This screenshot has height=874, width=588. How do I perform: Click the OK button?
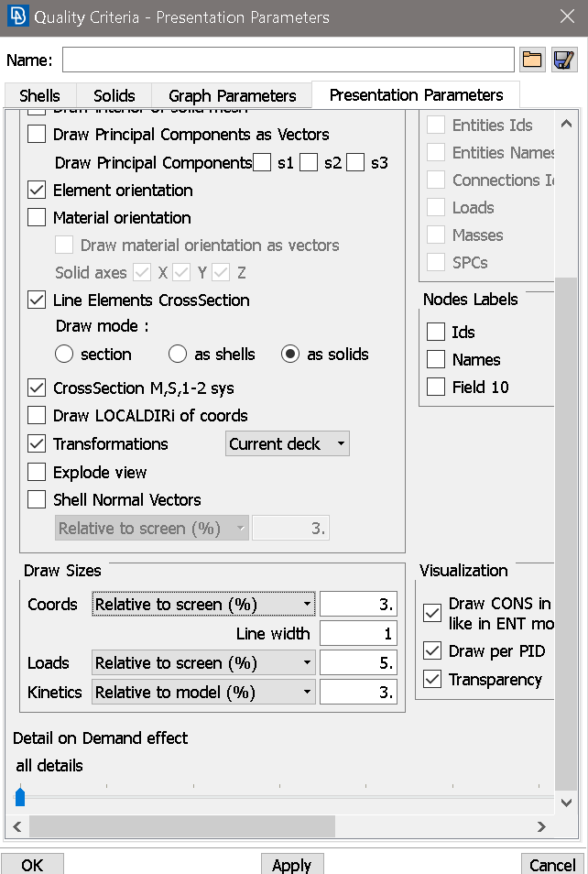(x=32, y=865)
